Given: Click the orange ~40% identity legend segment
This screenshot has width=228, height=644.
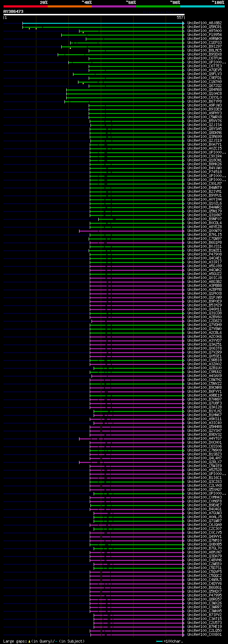Looking at the screenshot, I should [70, 6].
